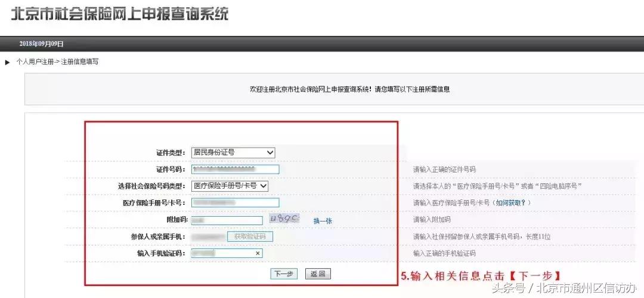
Task: Click the hint about 社保预留参保人或亲属手机号码
Action: click(x=482, y=236)
